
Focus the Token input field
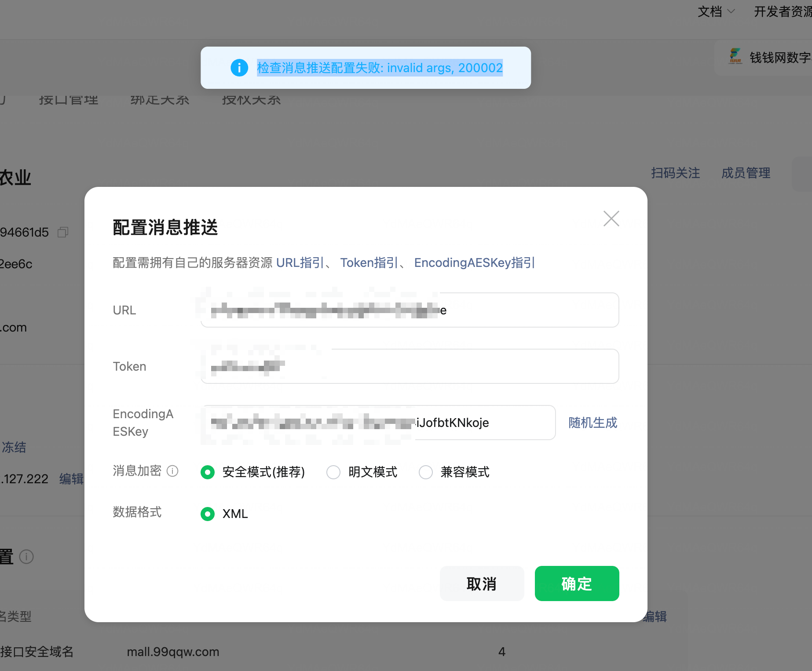pos(410,366)
